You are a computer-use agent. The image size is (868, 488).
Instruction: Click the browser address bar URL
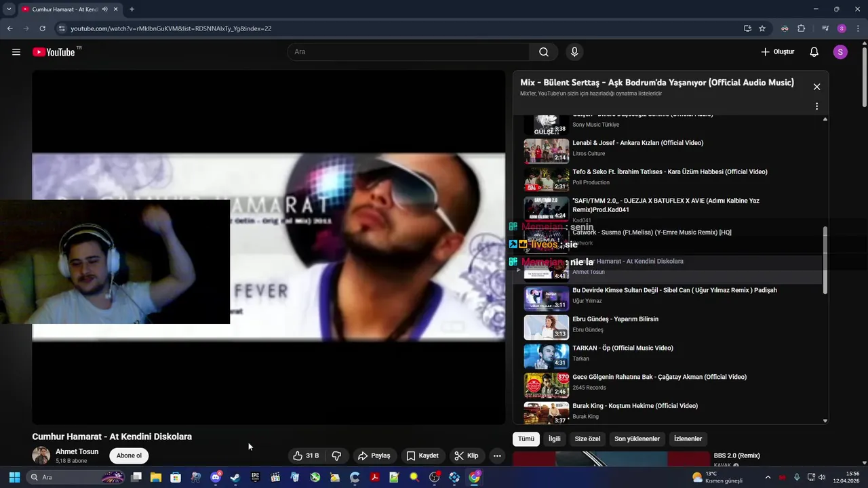tap(172, 28)
